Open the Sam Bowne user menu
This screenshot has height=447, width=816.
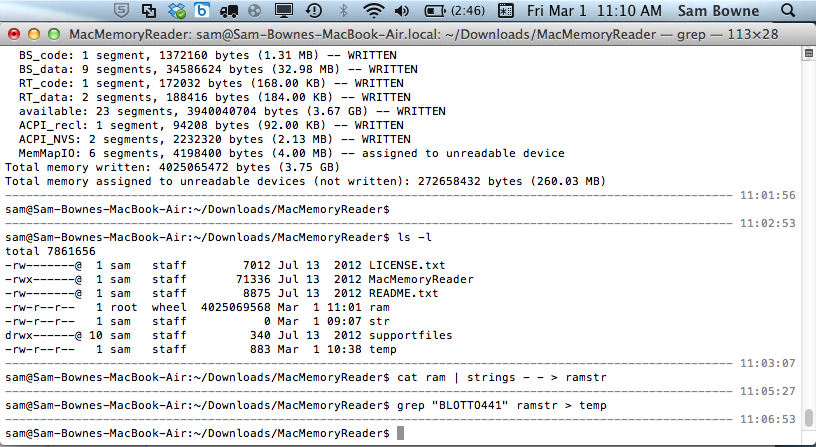[x=718, y=12]
